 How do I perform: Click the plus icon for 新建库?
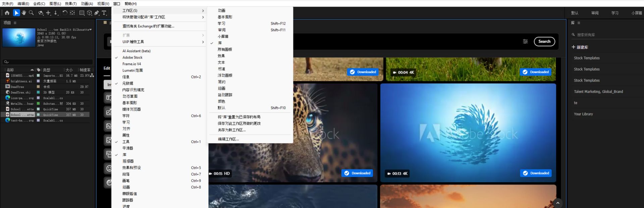[574, 47]
